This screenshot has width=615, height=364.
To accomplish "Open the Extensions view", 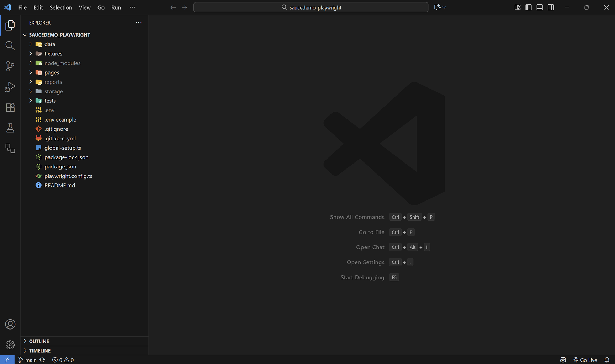I will [x=10, y=107].
